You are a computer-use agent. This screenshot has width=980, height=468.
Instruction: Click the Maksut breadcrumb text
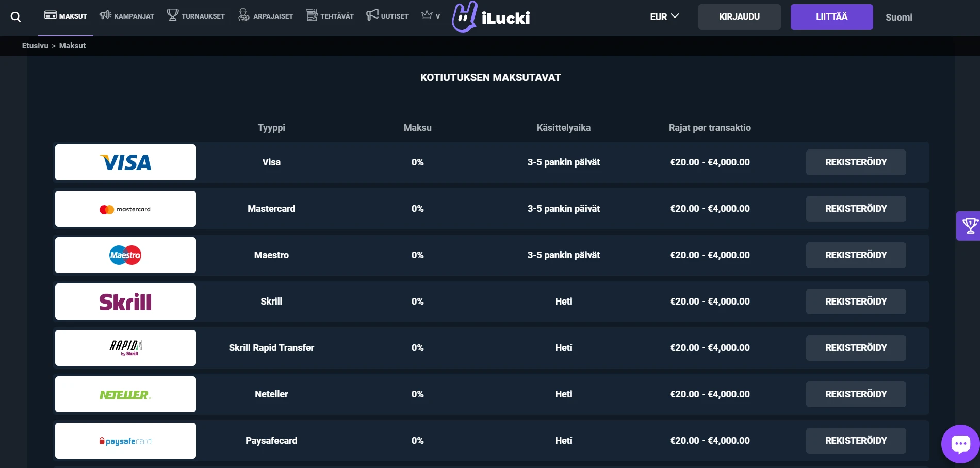72,46
